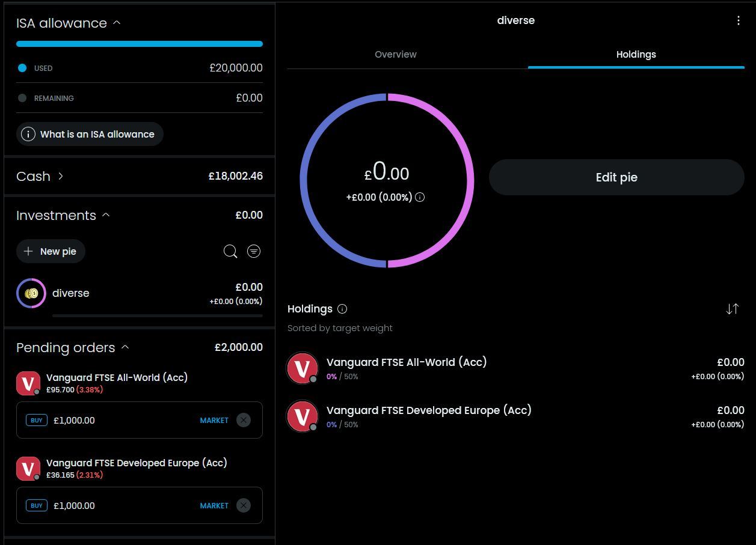Click the ISA allowance usage progress bar

(x=140, y=44)
